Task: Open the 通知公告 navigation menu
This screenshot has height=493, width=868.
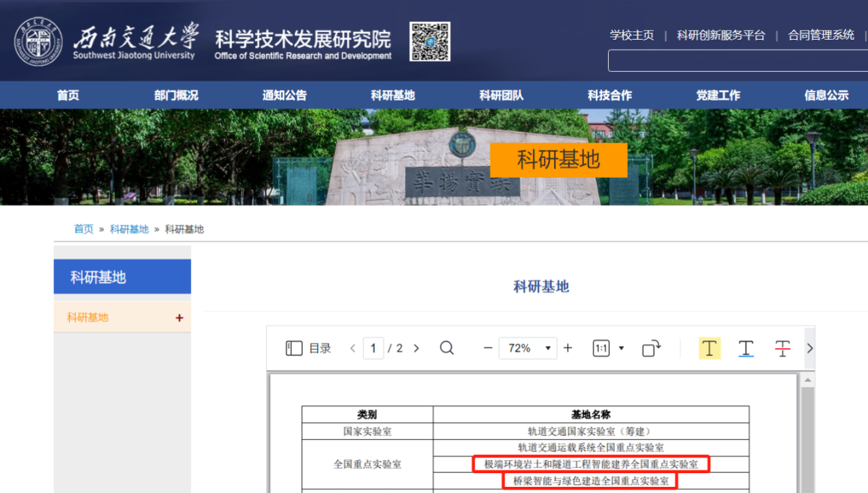Action: [x=285, y=96]
